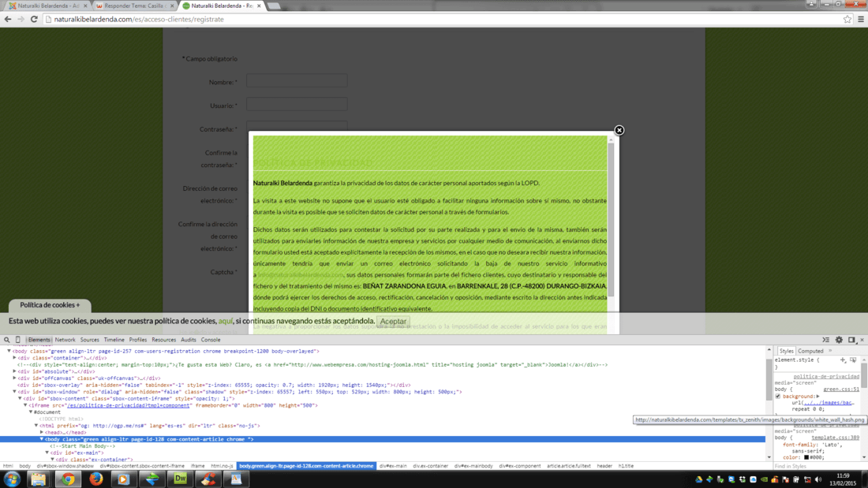Accept cookies with the Aceptar button
Screen dimensions: 868x488
click(x=393, y=322)
